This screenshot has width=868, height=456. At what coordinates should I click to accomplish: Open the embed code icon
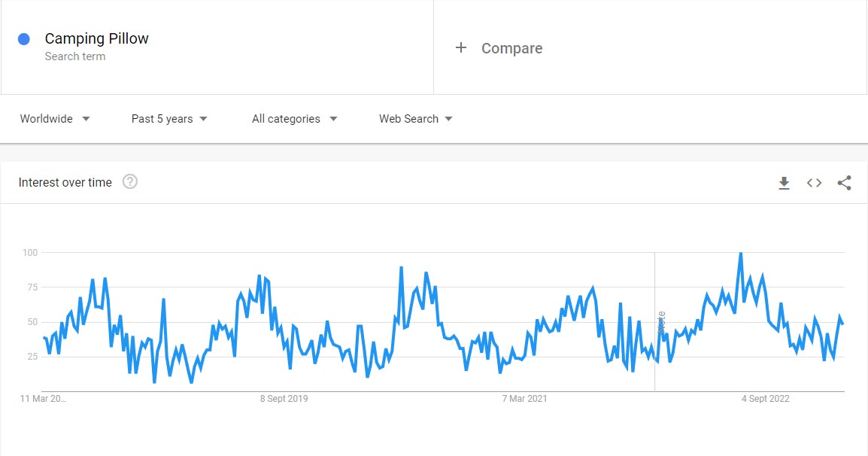(x=814, y=183)
